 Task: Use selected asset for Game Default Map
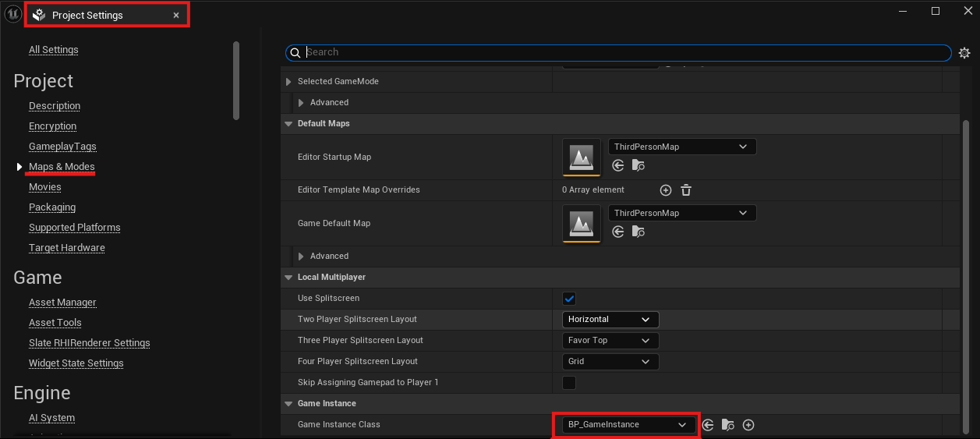(617, 232)
